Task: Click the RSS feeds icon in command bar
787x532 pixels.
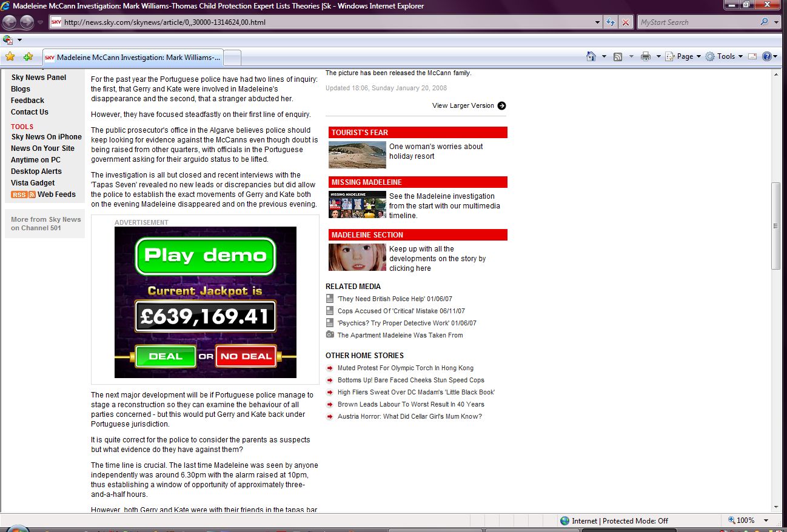Action: (x=618, y=56)
